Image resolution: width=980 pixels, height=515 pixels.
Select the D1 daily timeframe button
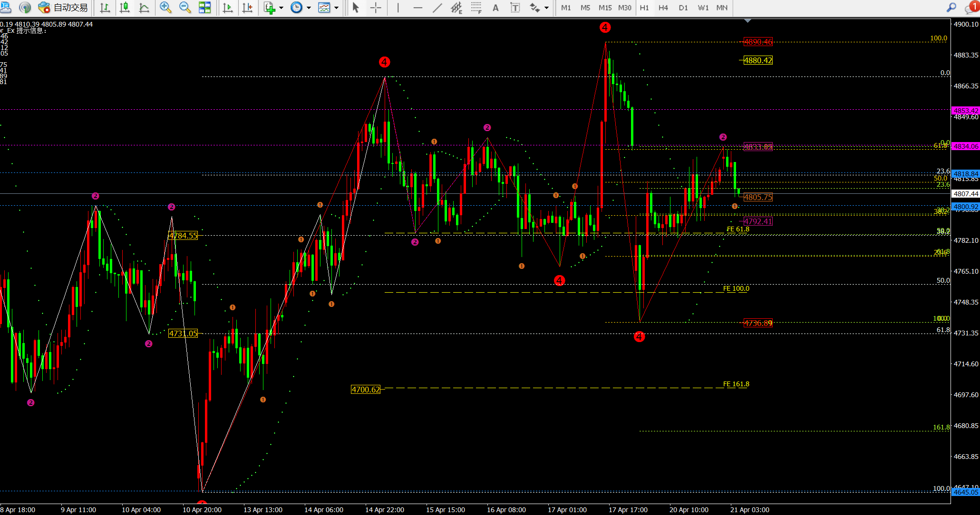683,8
